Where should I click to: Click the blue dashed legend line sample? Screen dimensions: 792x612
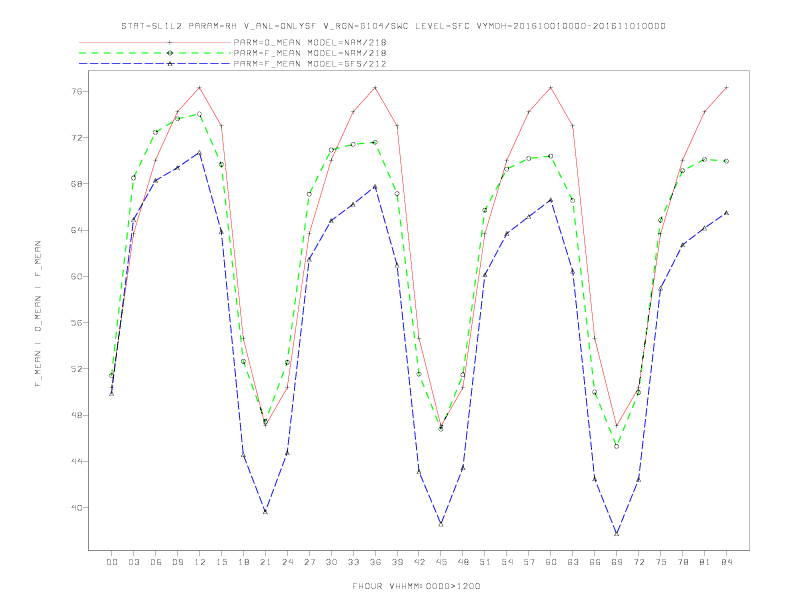click(x=155, y=64)
